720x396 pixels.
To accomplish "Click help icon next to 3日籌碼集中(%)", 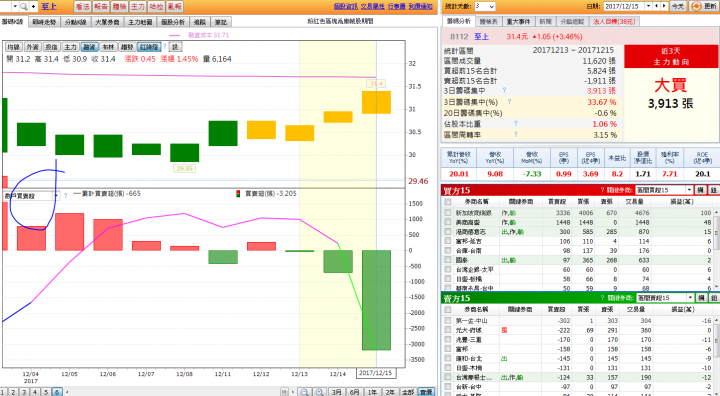I will [509, 102].
